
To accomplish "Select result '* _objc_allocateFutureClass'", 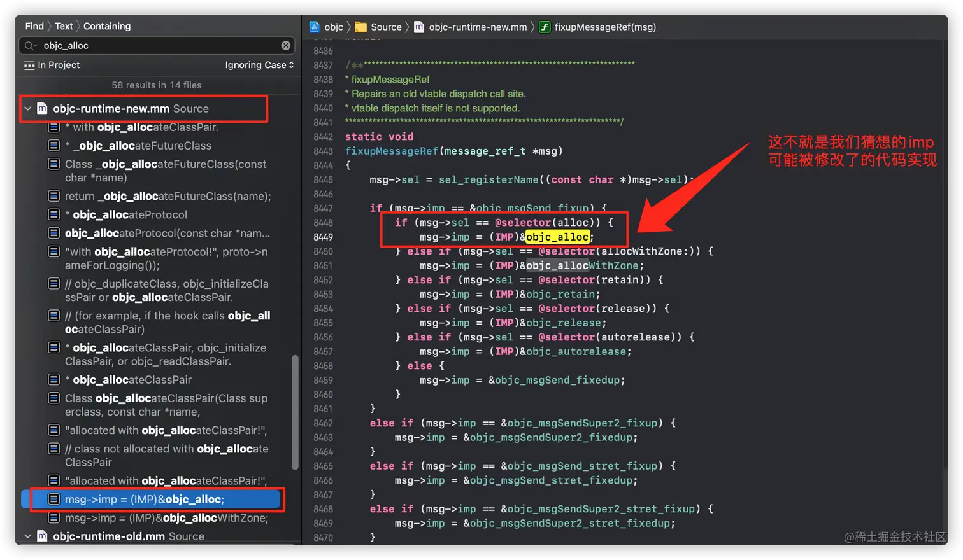I will [138, 146].
